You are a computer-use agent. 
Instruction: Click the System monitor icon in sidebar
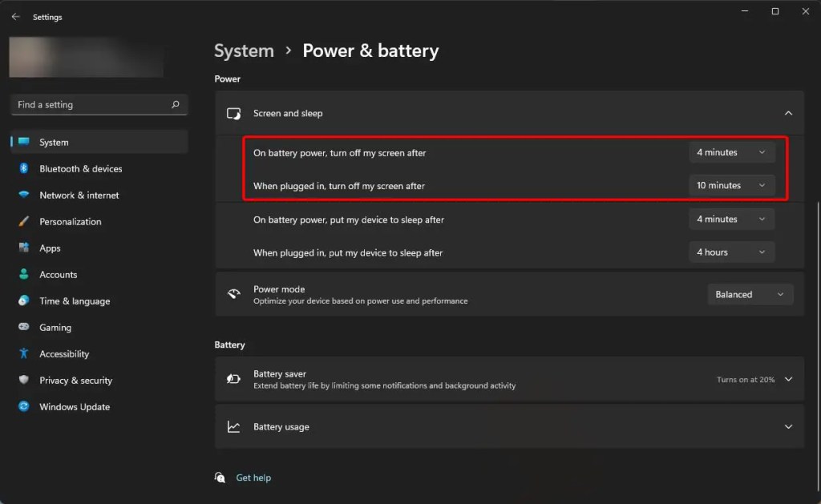click(x=24, y=142)
